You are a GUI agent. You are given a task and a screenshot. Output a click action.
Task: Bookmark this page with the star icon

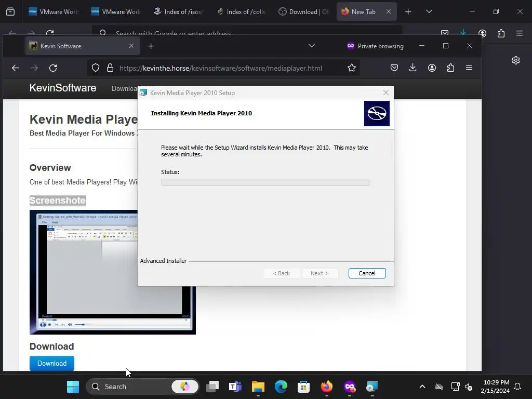point(352,68)
